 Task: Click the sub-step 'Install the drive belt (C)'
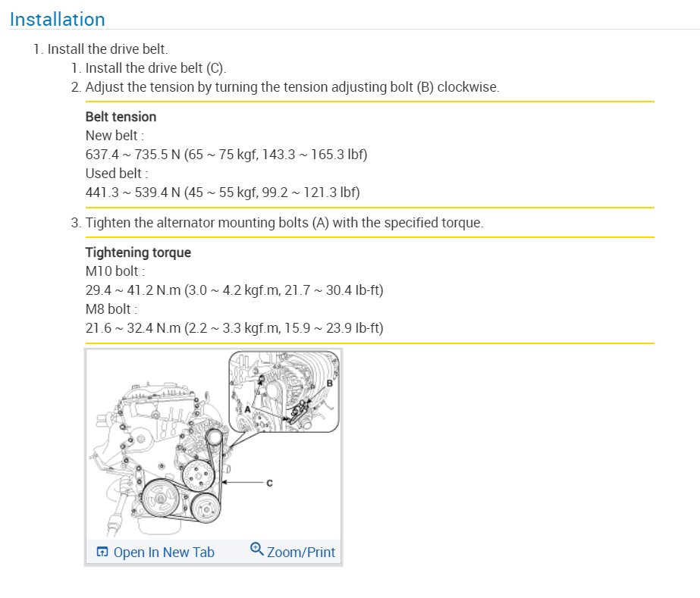pos(155,68)
